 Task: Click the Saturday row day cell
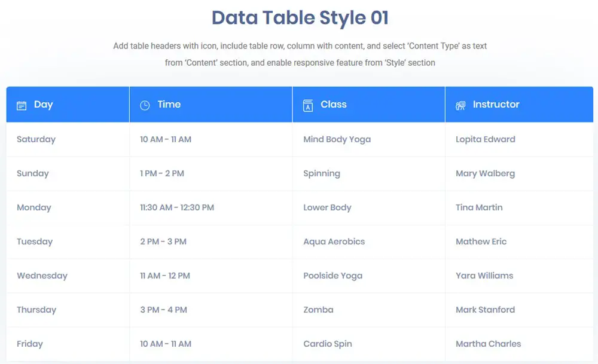pos(36,139)
